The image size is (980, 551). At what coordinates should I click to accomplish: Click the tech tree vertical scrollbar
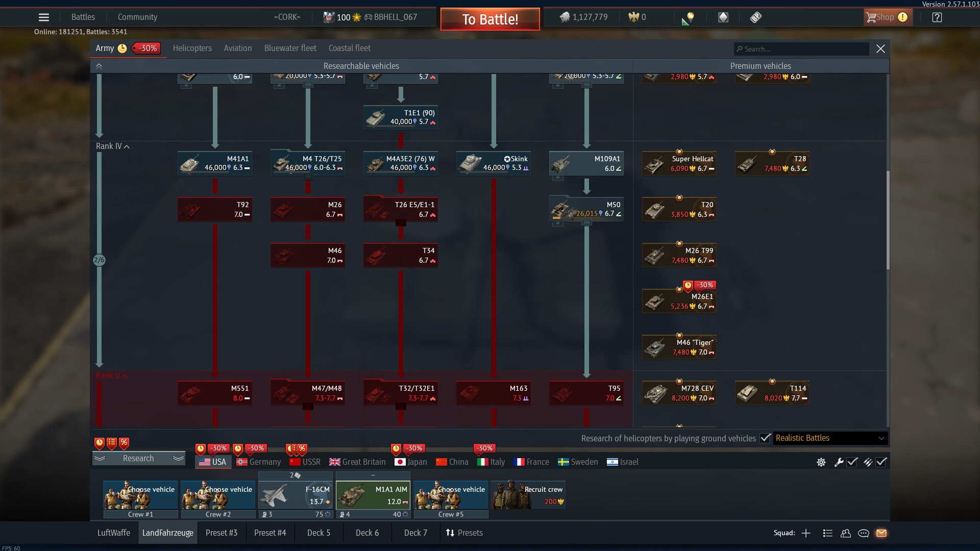[x=888, y=219]
